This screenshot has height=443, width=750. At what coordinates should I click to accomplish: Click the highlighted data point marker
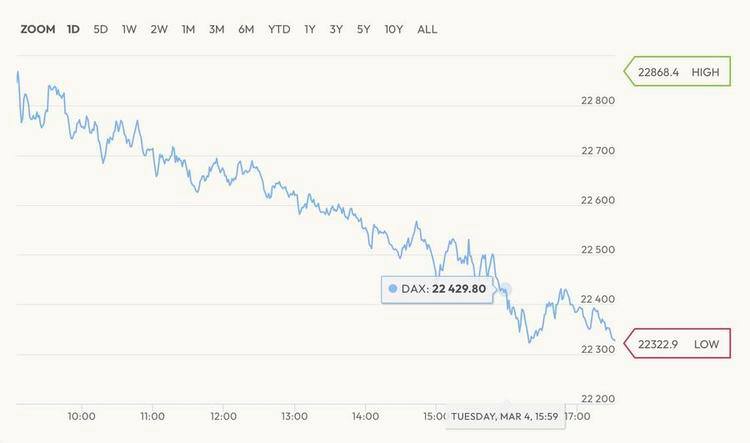[506, 290]
